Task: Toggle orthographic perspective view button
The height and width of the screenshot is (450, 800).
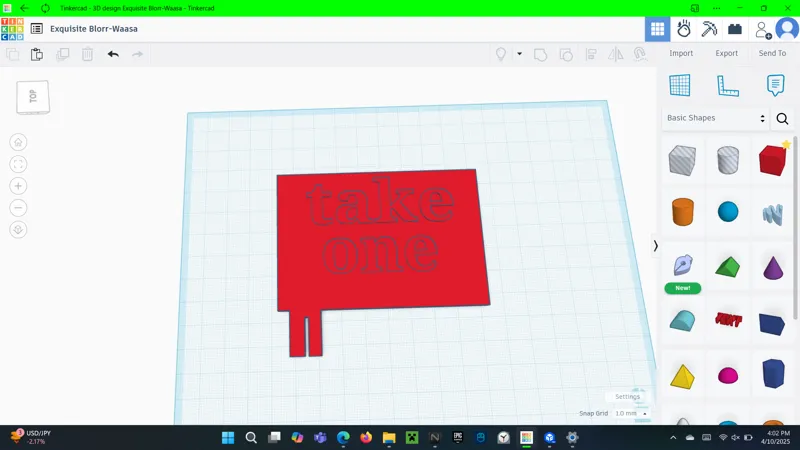Action: [x=18, y=230]
